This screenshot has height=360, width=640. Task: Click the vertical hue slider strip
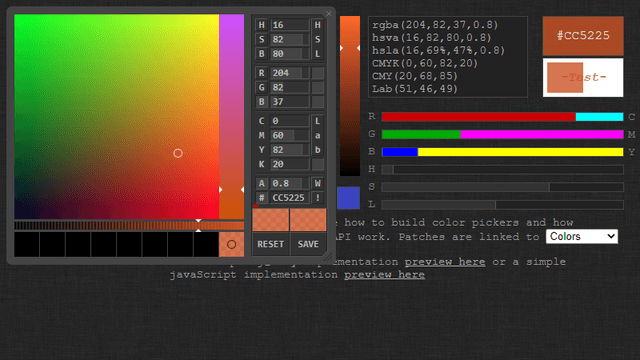[x=231, y=117]
